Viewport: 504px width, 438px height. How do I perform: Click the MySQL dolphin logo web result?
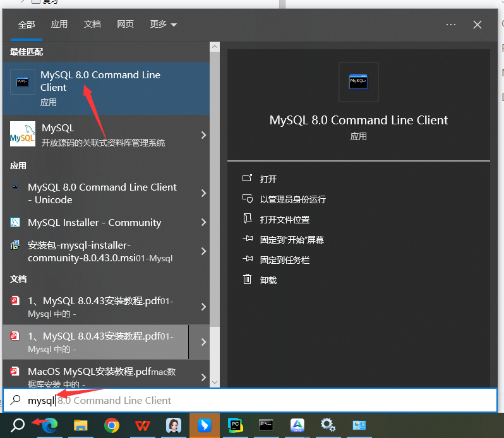(x=23, y=134)
